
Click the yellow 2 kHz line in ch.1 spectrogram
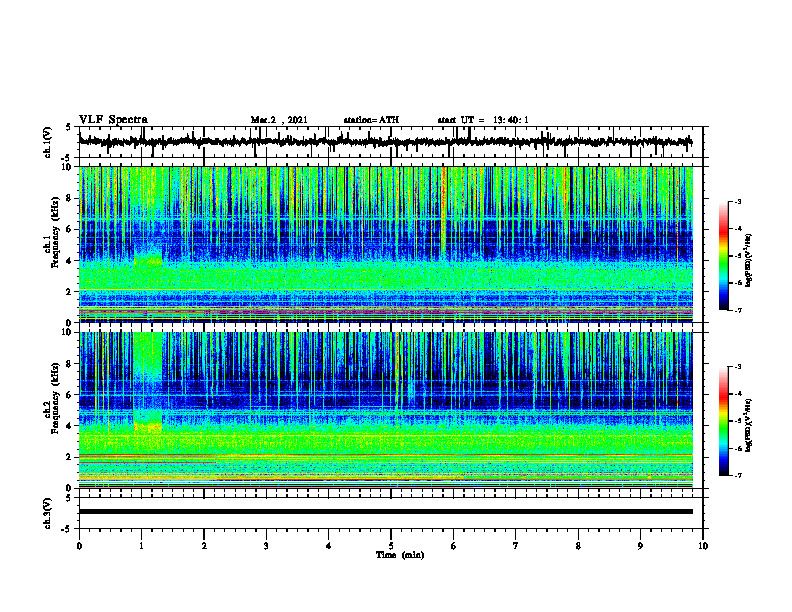point(385,290)
